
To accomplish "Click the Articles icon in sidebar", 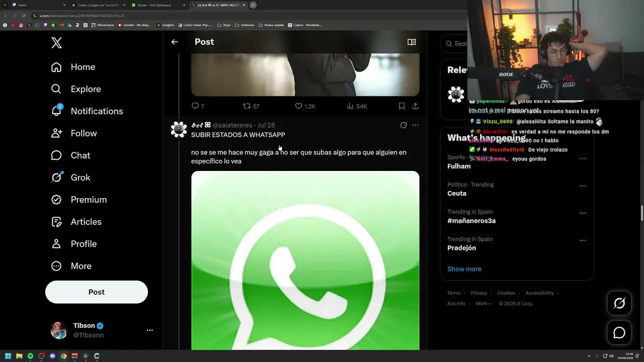I will [x=56, y=222].
